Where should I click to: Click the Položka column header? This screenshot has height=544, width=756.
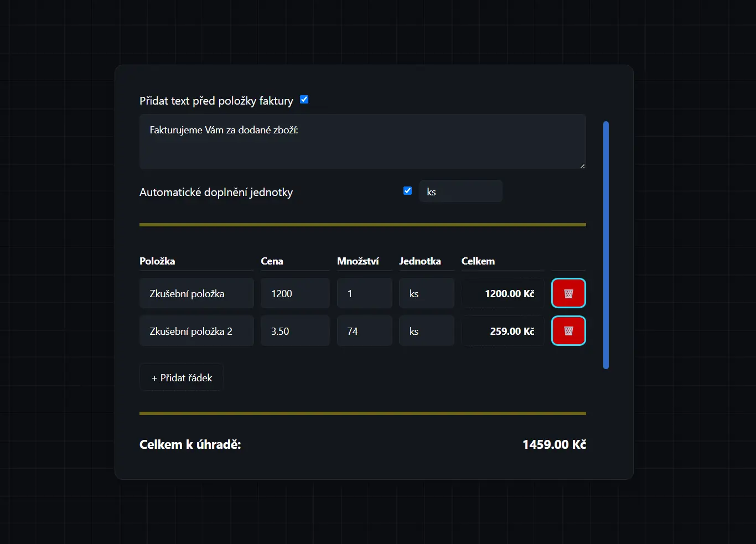click(x=157, y=261)
